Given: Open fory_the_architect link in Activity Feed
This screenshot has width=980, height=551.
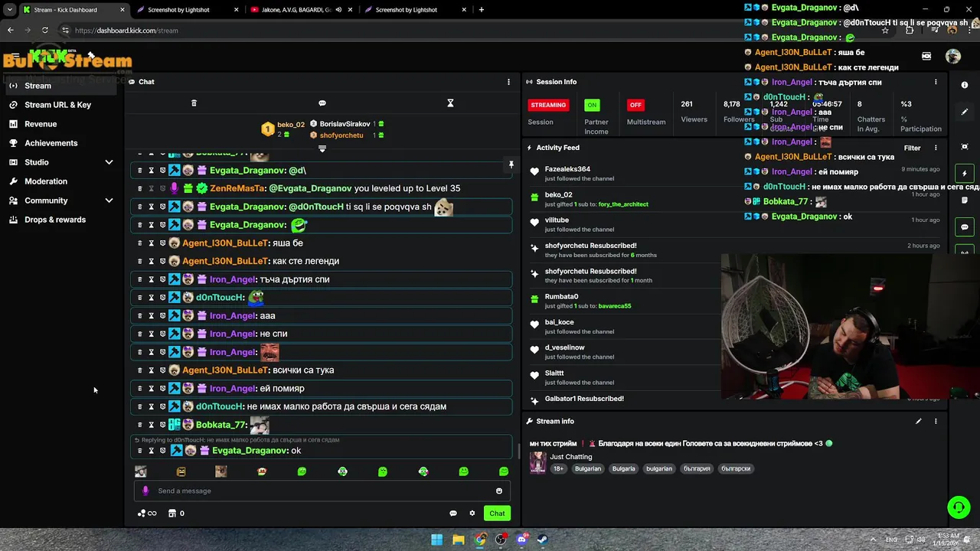Looking at the screenshot, I should (x=623, y=204).
